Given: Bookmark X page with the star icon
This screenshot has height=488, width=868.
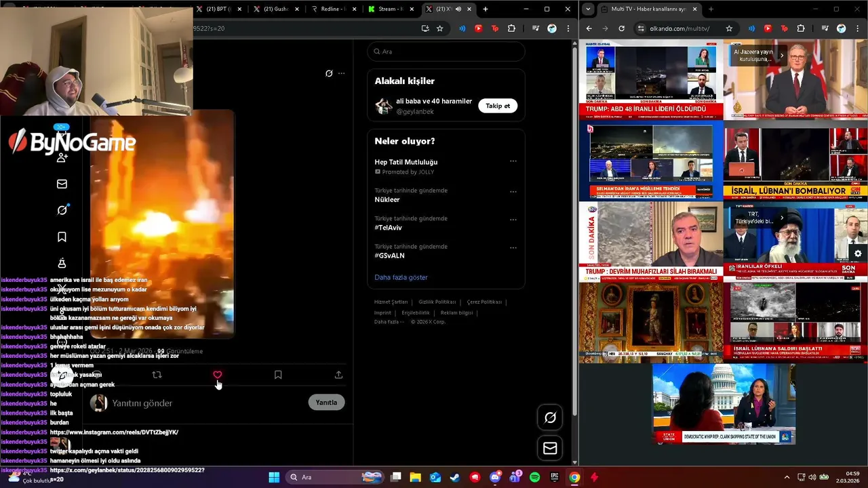Looking at the screenshot, I should click(440, 28).
